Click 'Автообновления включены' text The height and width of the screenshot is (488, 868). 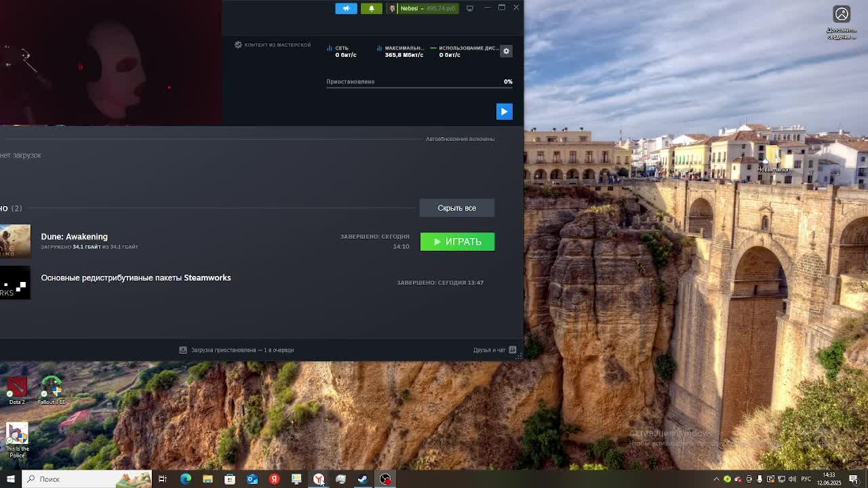click(460, 139)
